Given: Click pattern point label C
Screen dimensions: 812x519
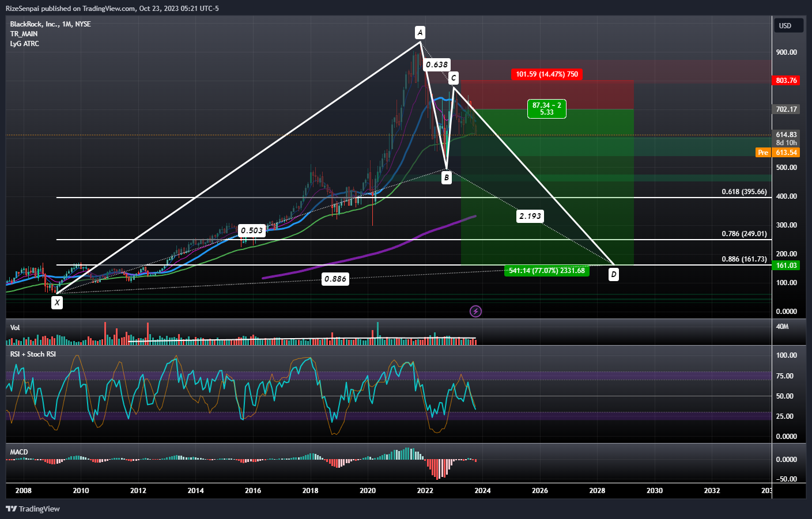Looking at the screenshot, I should pos(454,78).
